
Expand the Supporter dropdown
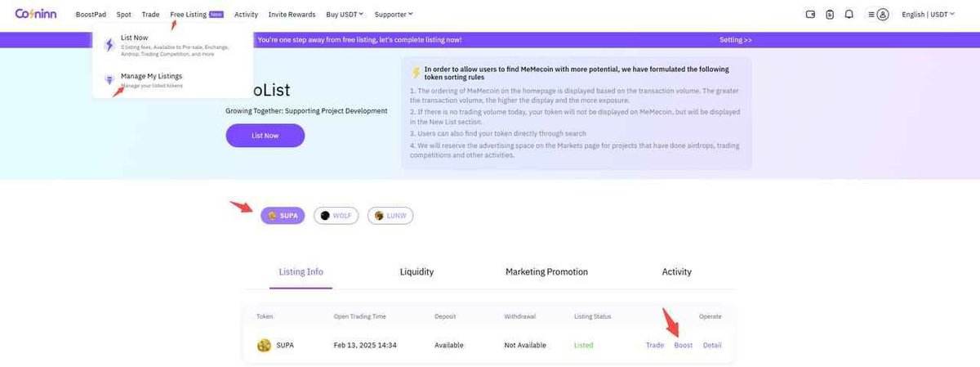pyautogui.click(x=394, y=14)
